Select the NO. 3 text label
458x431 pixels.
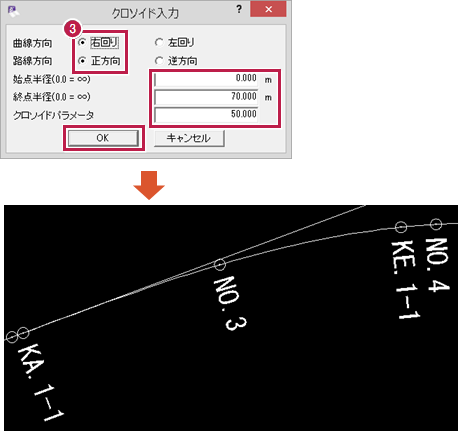pos(230,303)
